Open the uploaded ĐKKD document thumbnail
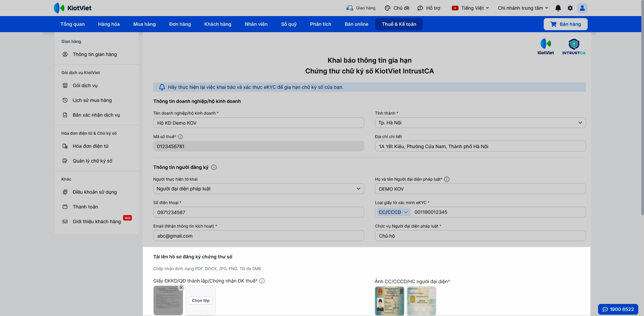The width and height of the screenshot is (644, 316). point(168,301)
